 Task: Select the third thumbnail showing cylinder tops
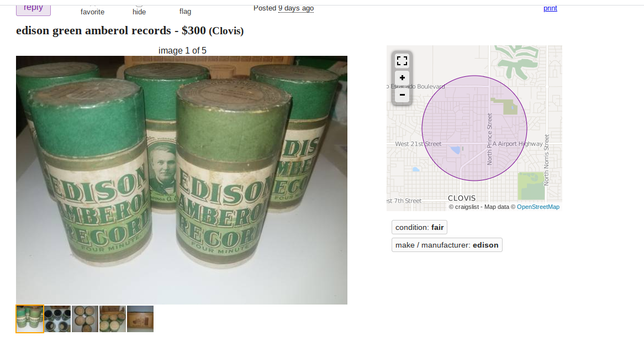[85, 319]
